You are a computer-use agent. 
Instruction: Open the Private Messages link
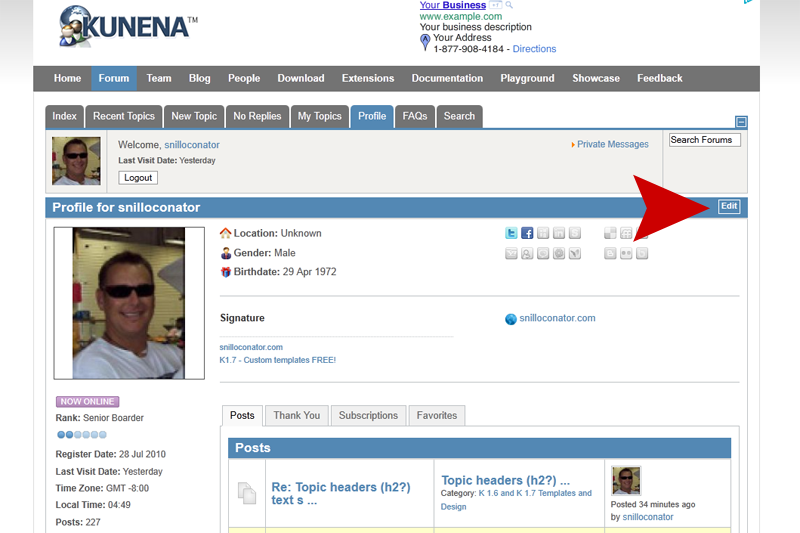[612, 144]
